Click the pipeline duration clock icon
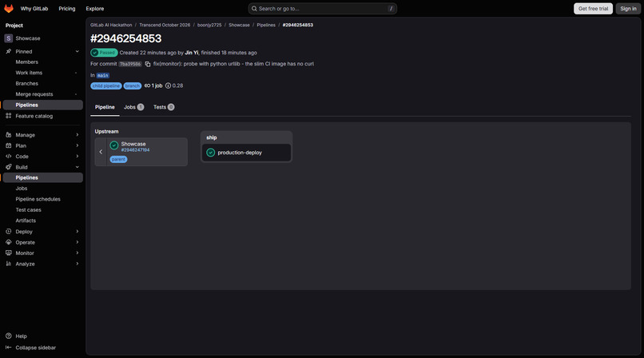Screen dimensions: 644x358 coord(168,86)
